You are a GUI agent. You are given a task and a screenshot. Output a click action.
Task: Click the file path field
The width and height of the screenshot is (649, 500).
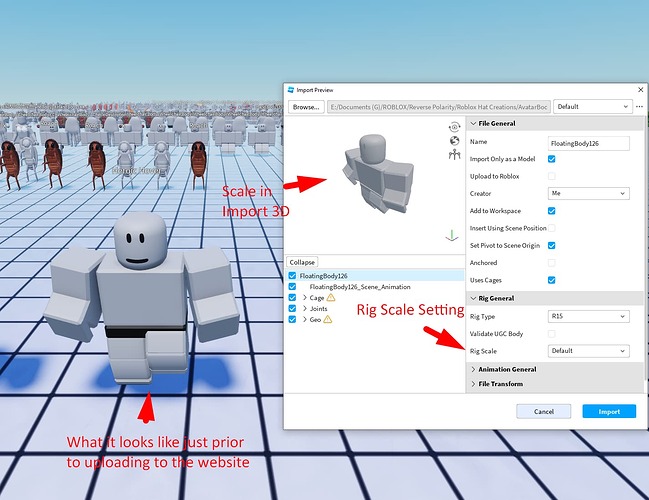[439, 107]
